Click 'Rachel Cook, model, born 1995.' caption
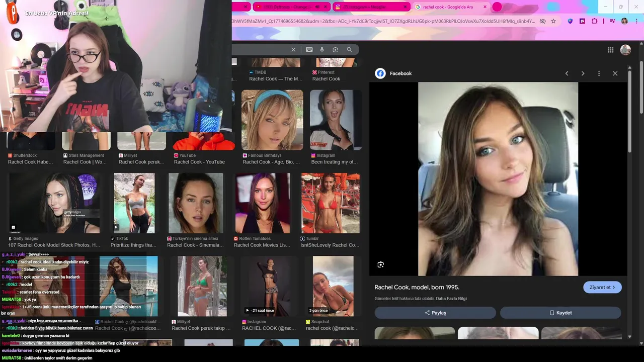The image size is (644, 362). tap(417, 288)
